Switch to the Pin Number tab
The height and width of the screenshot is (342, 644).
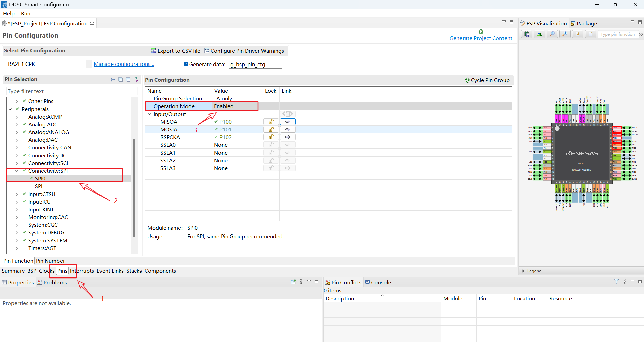point(50,261)
